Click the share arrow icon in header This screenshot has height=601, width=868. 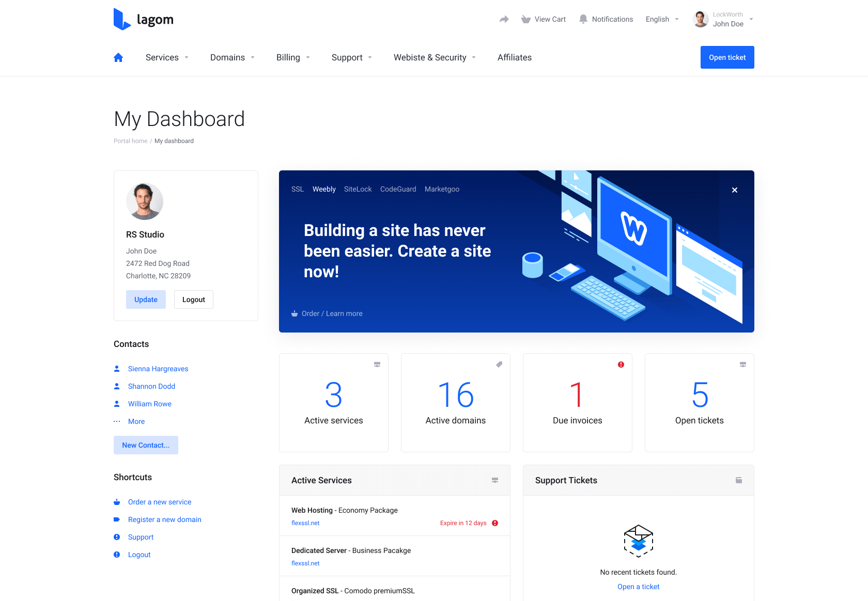pos(504,19)
